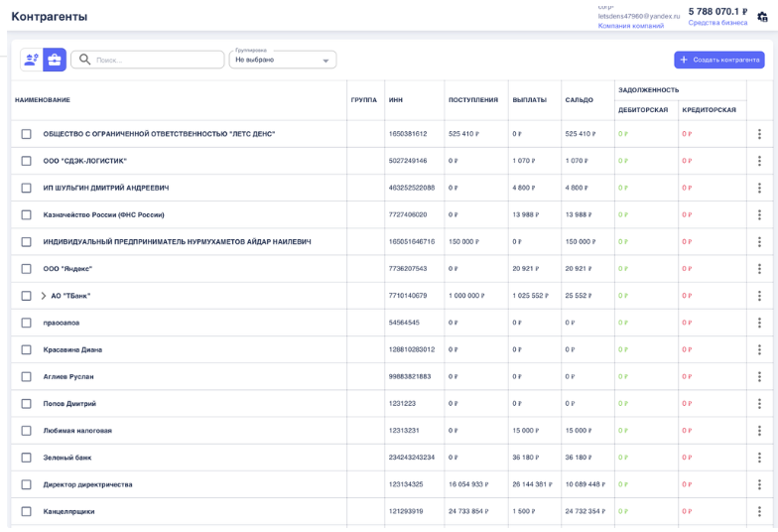The width and height of the screenshot is (778, 532).
Task: Open Средства бизнеса link
Action: (717, 23)
